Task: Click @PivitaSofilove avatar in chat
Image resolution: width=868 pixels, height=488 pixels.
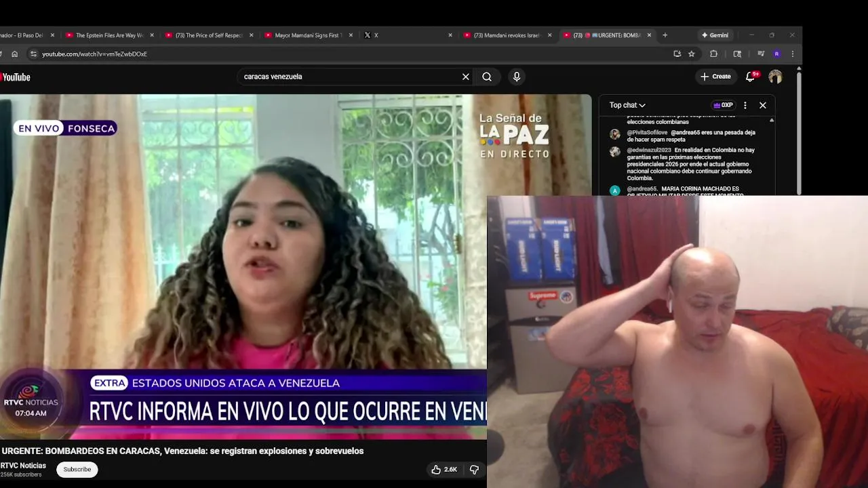Action: click(615, 134)
